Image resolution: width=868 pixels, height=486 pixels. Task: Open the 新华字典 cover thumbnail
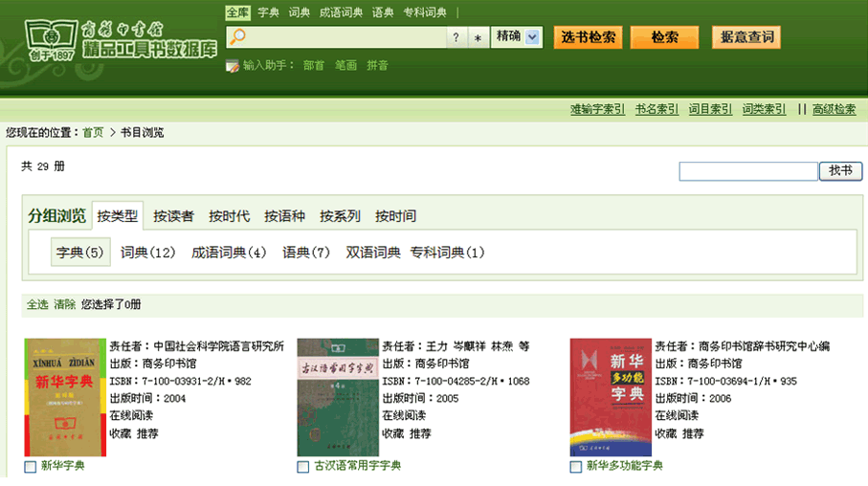pyautogui.click(x=65, y=397)
